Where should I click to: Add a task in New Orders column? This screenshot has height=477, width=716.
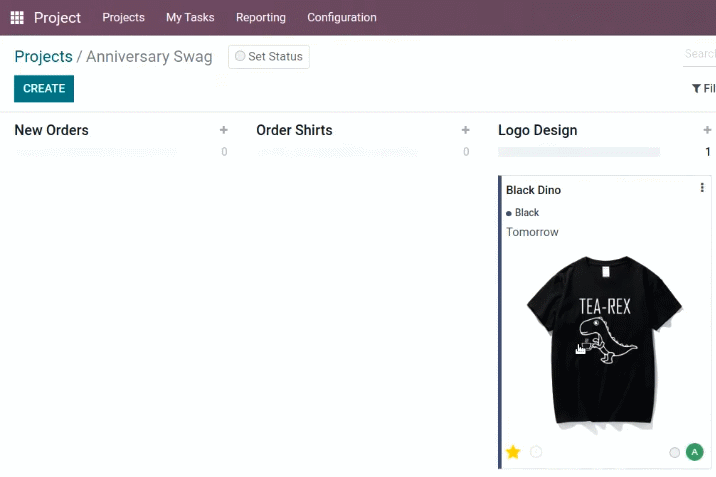click(224, 130)
